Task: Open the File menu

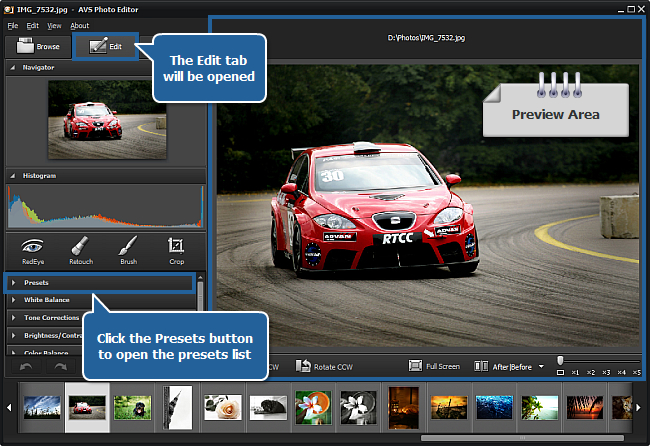Action: [13, 26]
